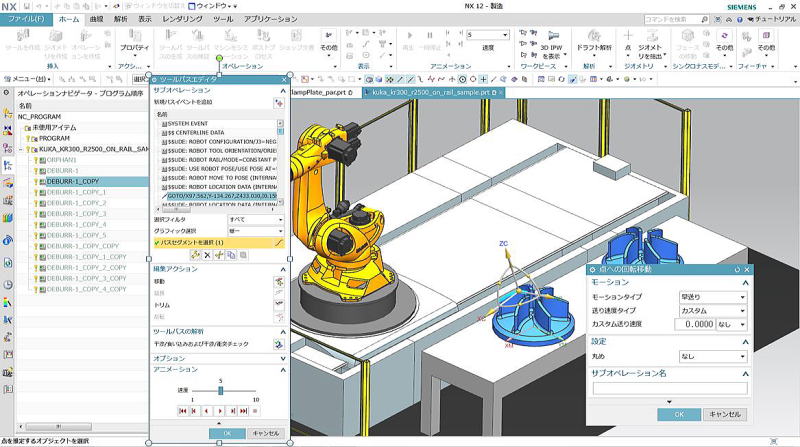The image size is (800, 447).
Task: Open the File (ファイル) menu
Action: [26, 19]
